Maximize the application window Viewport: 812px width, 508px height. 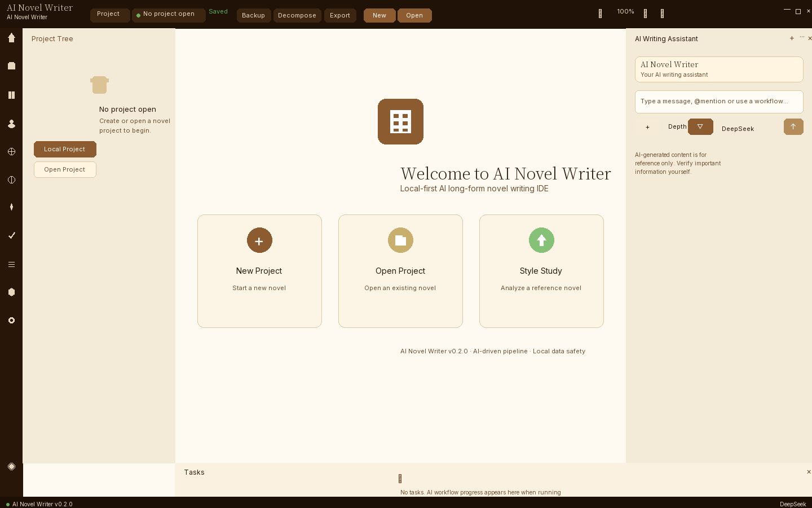tap(798, 11)
